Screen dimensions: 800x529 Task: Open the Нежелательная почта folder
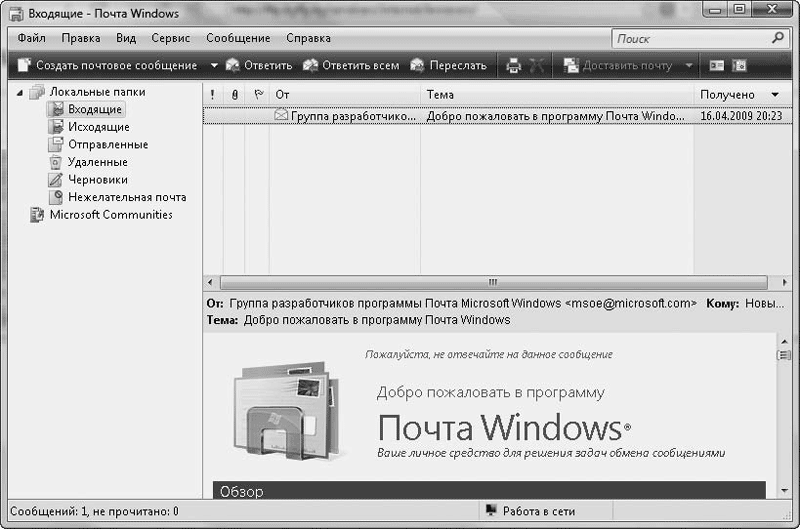tap(126, 197)
